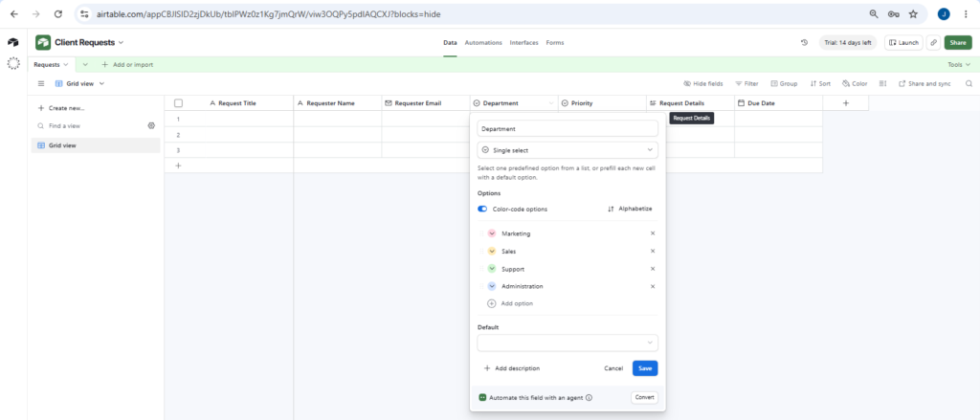Open the Filter menu
980x420 pixels.
(x=746, y=83)
